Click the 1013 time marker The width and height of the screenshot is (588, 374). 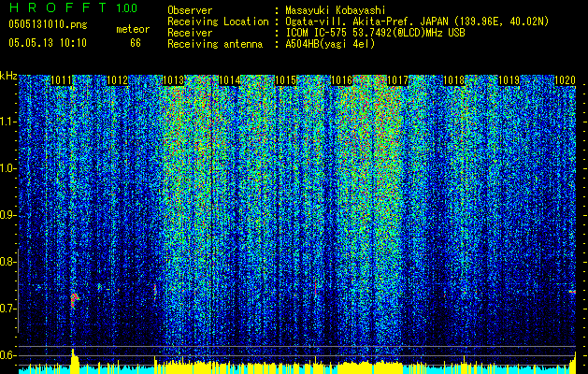point(174,80)
